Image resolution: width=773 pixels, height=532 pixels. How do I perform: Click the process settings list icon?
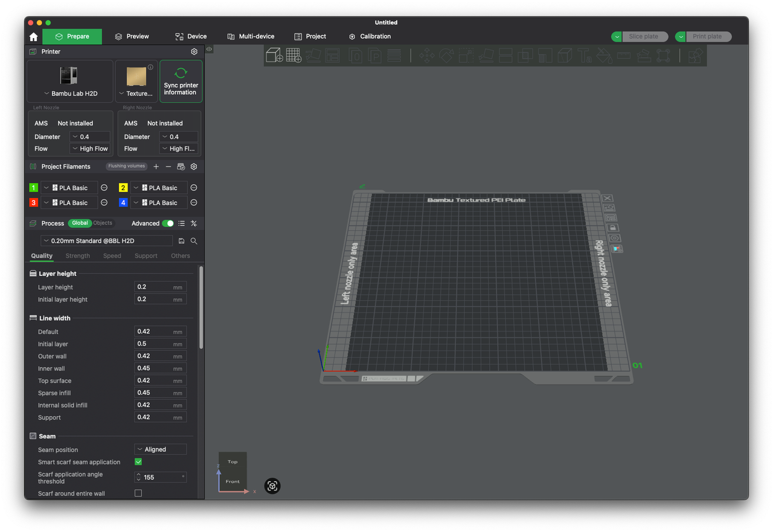coord(181,223)
